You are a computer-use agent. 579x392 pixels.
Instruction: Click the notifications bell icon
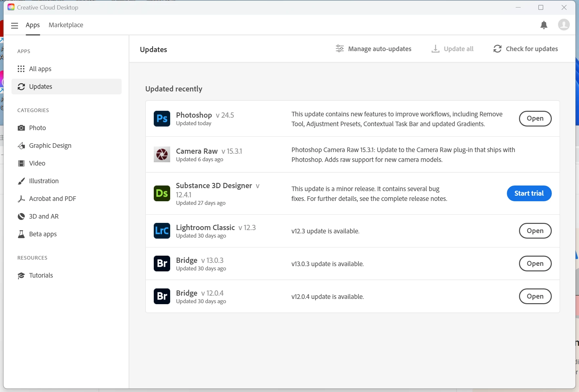point(544,25)
